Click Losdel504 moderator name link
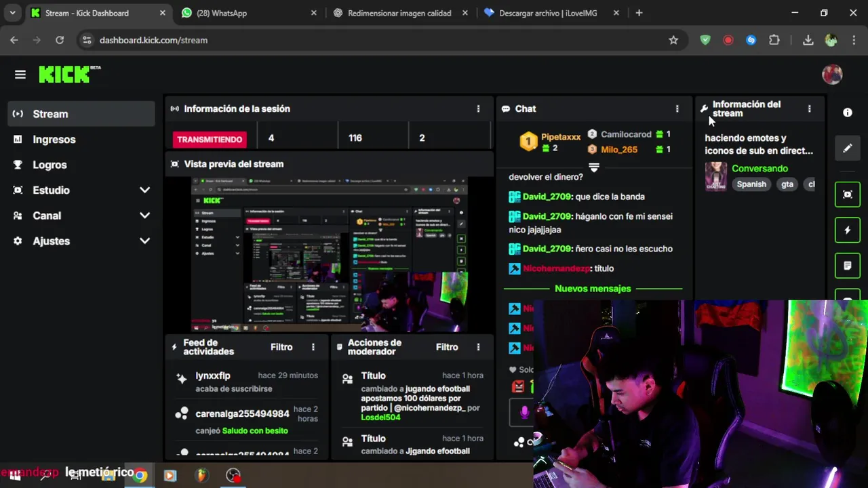 tap(380, 418)
